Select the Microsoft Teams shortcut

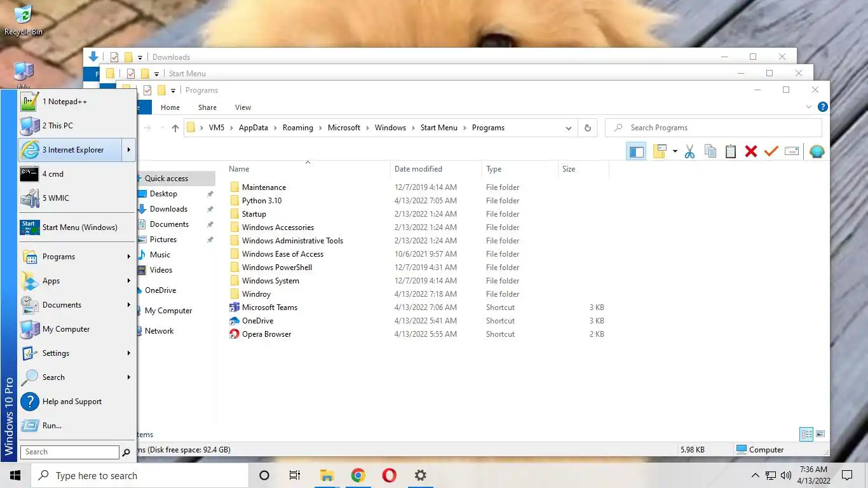269,308
